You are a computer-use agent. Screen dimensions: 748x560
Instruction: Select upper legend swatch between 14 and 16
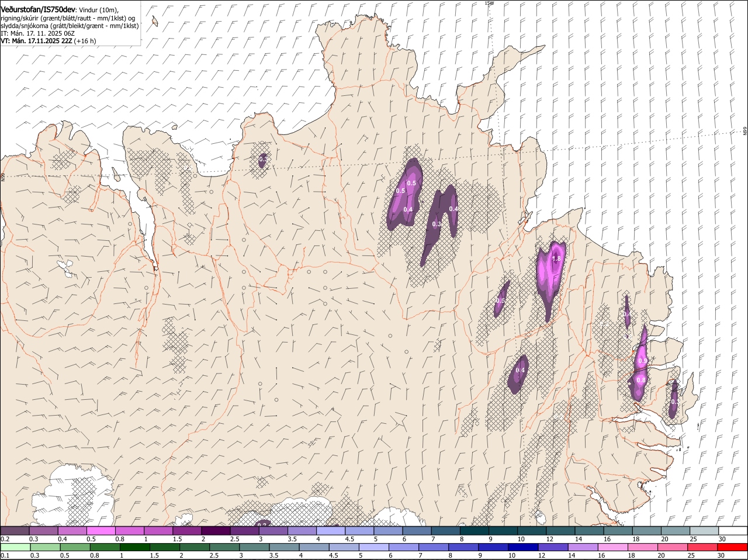tap(590, 530)
